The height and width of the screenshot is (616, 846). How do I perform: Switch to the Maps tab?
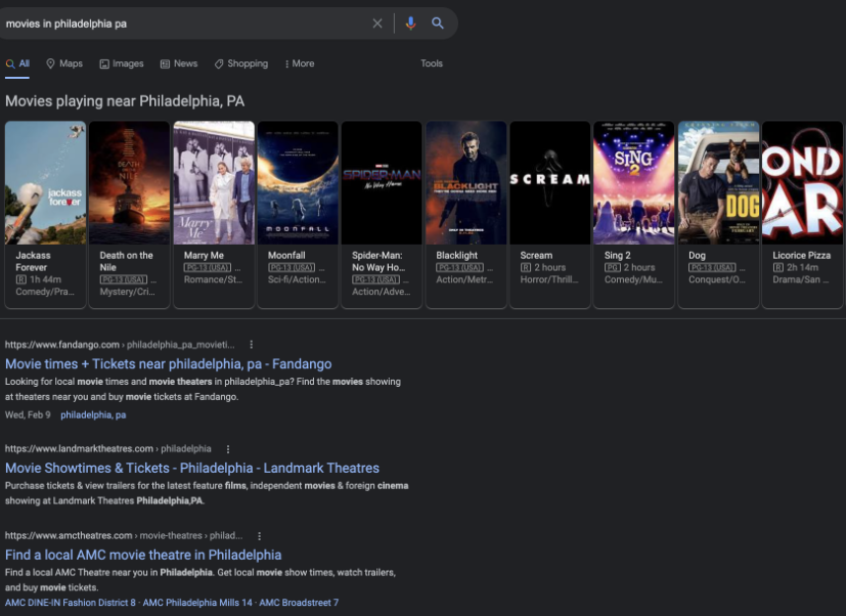(64, 64)
